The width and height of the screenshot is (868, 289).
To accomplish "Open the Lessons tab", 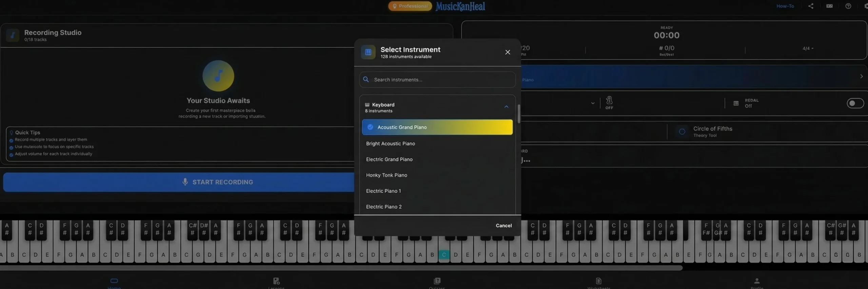I will [276, 283].
